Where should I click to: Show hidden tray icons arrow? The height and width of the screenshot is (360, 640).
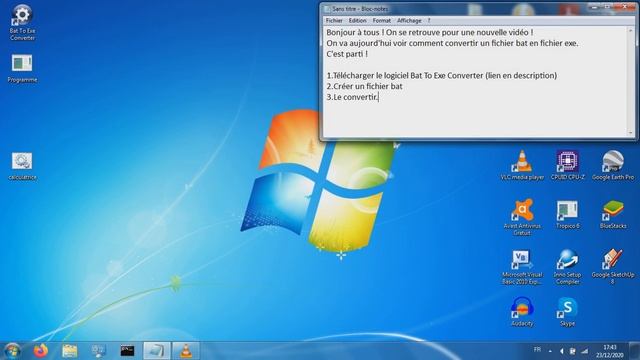[550, 351]
